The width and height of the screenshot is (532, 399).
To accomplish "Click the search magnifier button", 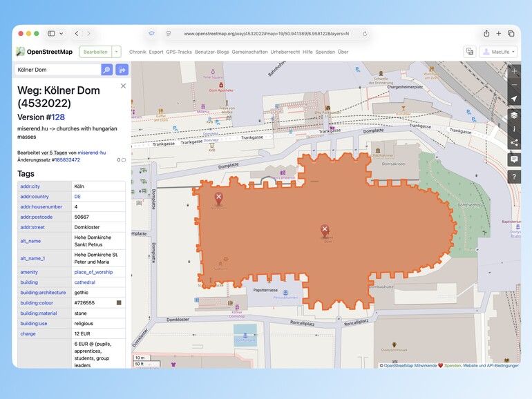I will tap(106, 70).
